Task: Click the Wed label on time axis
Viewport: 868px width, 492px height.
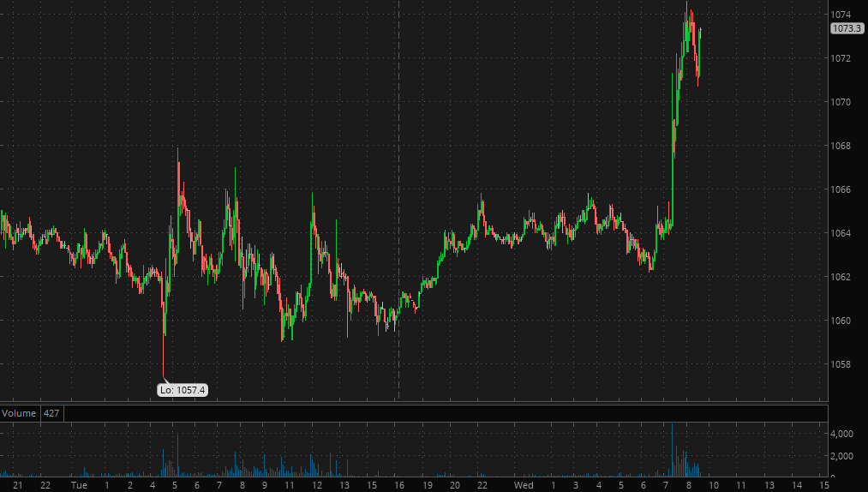Action: 524,485
